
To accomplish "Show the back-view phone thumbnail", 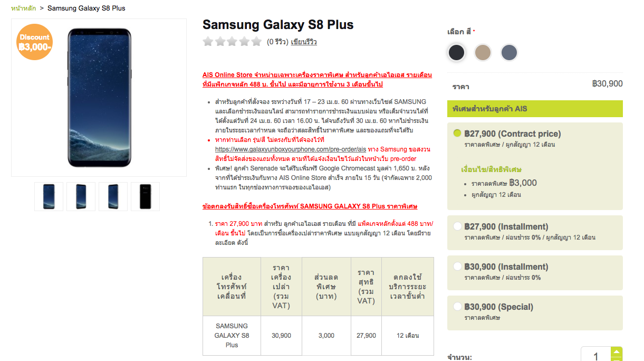I will 145,196.
